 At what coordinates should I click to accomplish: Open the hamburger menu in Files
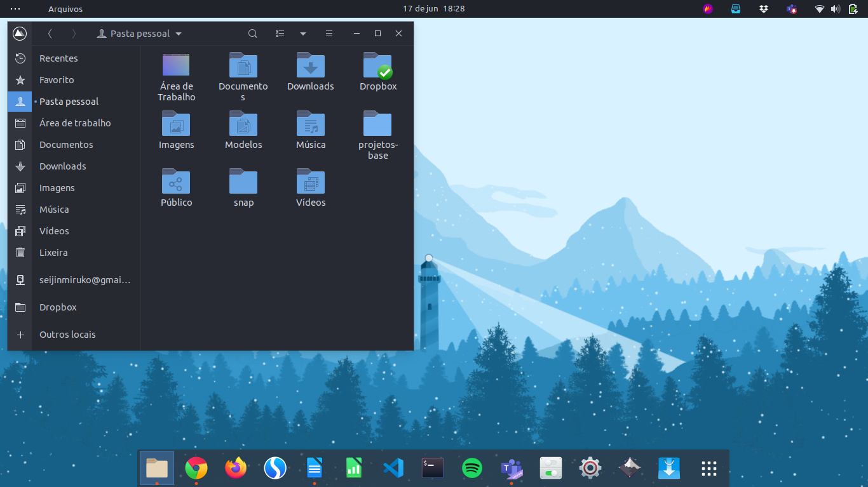(x=329, y=34)
